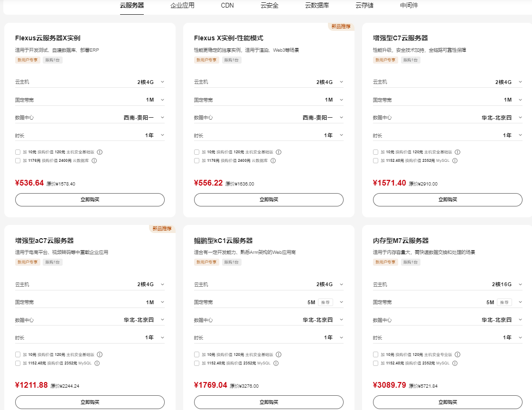Click 立即购买 for Flexus云服务器X实例
This screenshot has height=410, width=532.
[x=90, y=200]
